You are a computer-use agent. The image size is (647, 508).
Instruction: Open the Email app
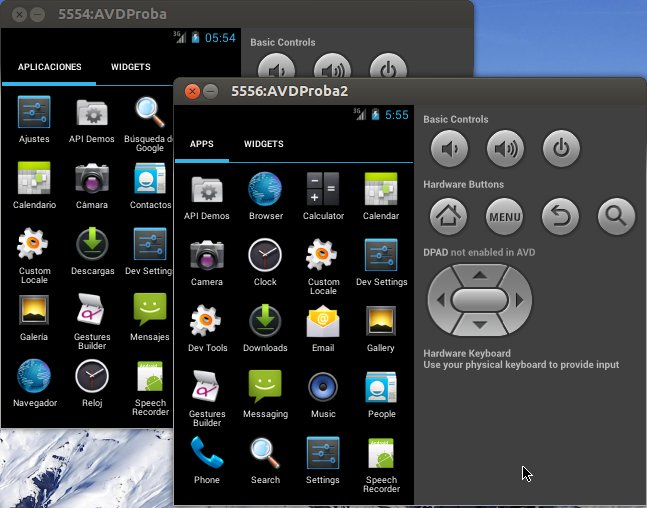tap(323, 328)
